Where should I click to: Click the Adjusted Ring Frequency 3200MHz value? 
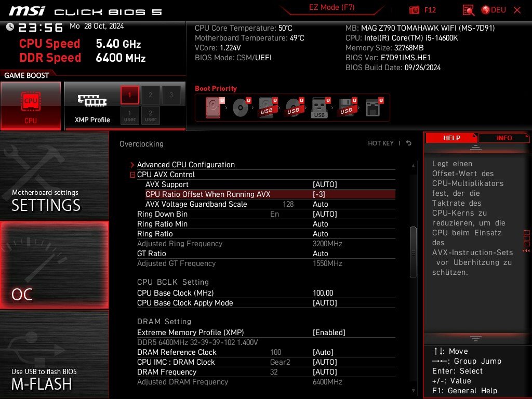pyautogui.click(x=327, y=244)
